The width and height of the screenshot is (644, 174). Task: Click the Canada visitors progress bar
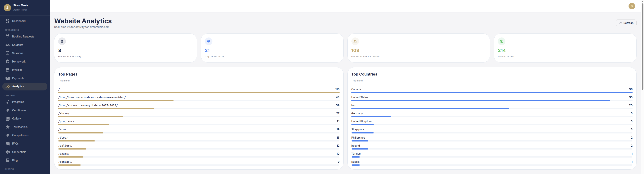click(492, 93)
